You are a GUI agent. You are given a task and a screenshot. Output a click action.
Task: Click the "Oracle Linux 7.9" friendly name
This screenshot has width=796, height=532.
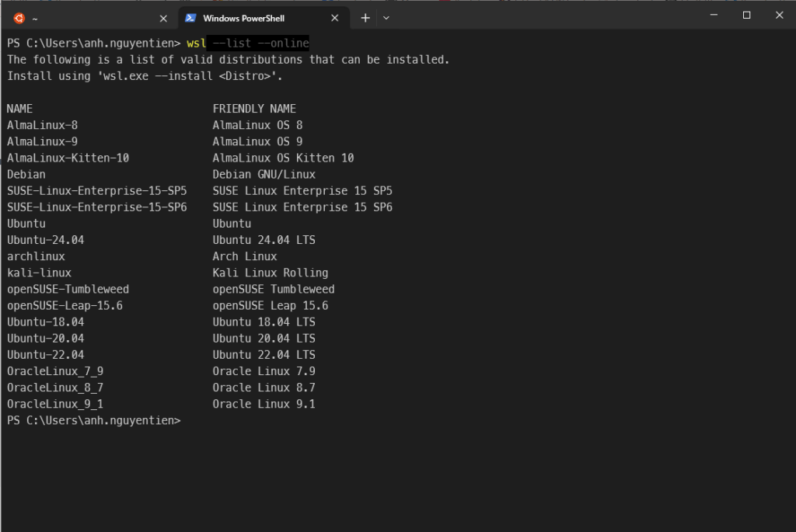[x=264, y=371]
